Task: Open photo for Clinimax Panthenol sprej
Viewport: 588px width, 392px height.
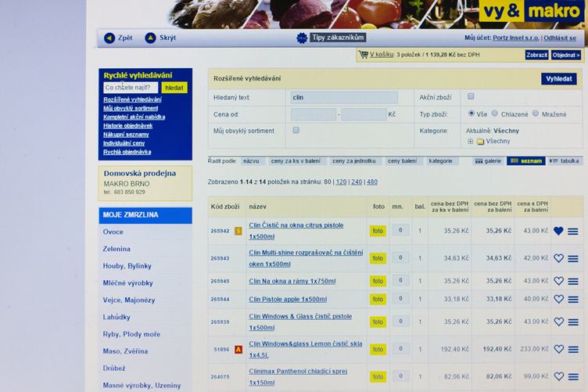Action: click(x=378, y=376)
